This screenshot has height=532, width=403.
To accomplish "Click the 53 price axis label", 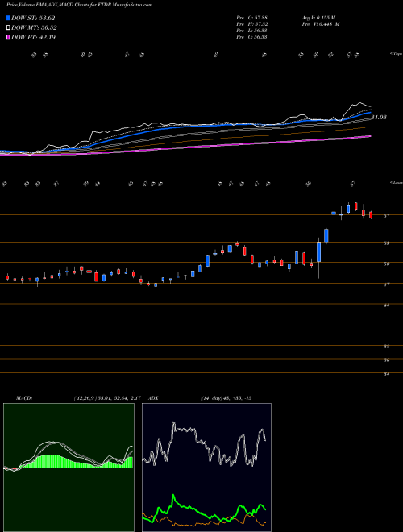I will (386, 243).
